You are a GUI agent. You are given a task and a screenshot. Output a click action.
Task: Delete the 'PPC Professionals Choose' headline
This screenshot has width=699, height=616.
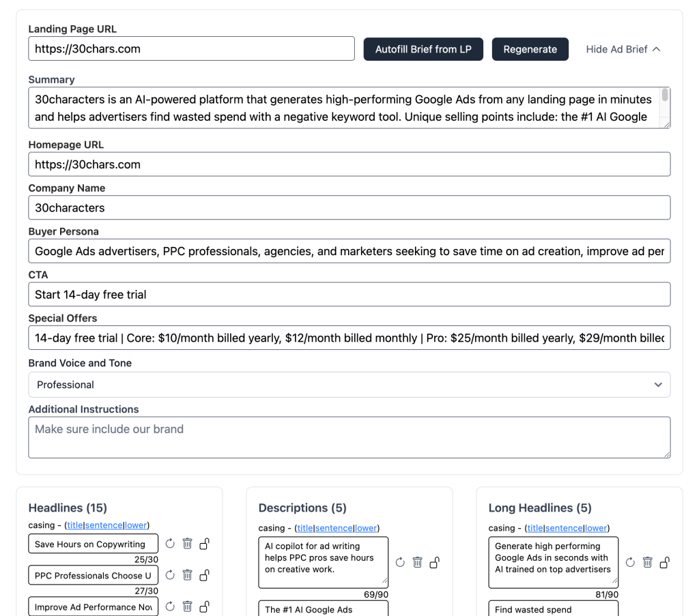(187, 575)
